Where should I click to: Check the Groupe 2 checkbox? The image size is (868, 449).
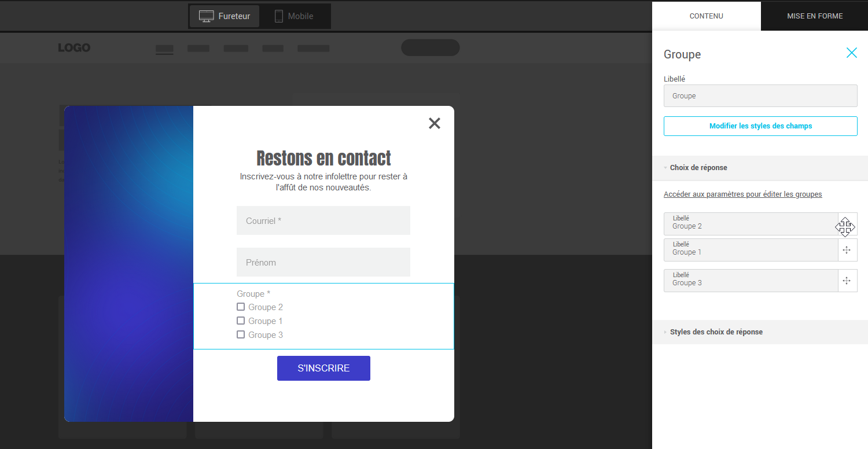point(241,307)
